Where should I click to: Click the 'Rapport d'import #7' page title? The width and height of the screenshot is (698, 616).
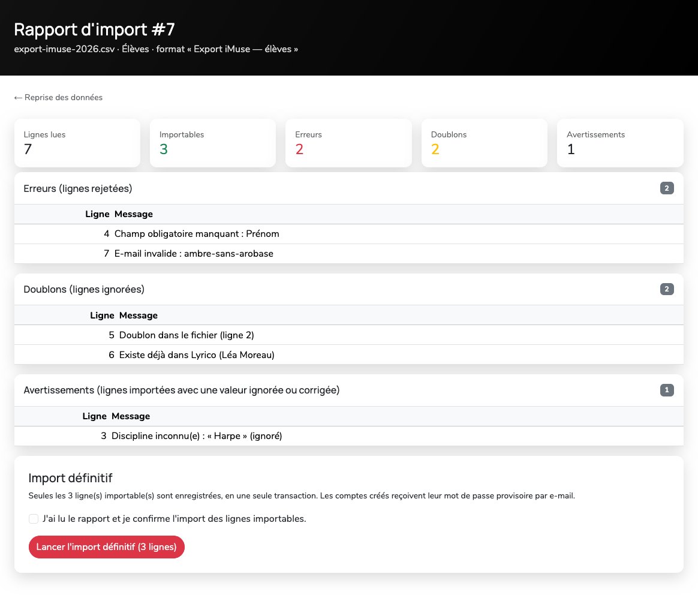(x=94, y=29)
